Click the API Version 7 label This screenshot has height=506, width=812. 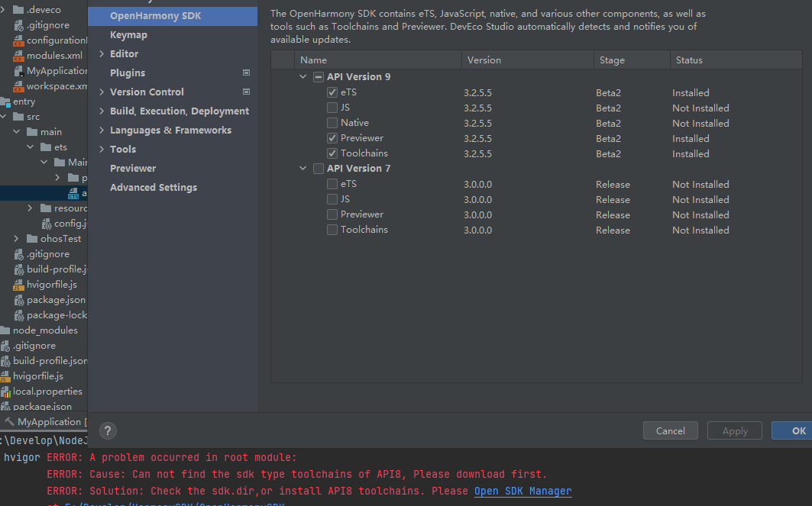point(358,169)
